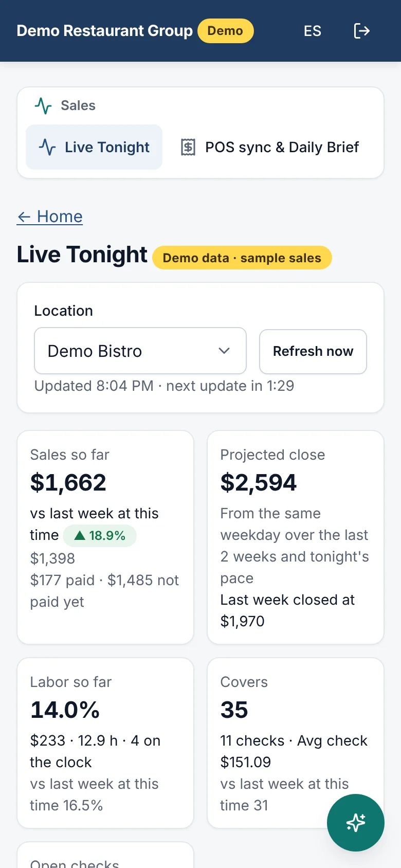Click the Live Tonight page heading
This screenshot has height=868, width=401.
82,255
